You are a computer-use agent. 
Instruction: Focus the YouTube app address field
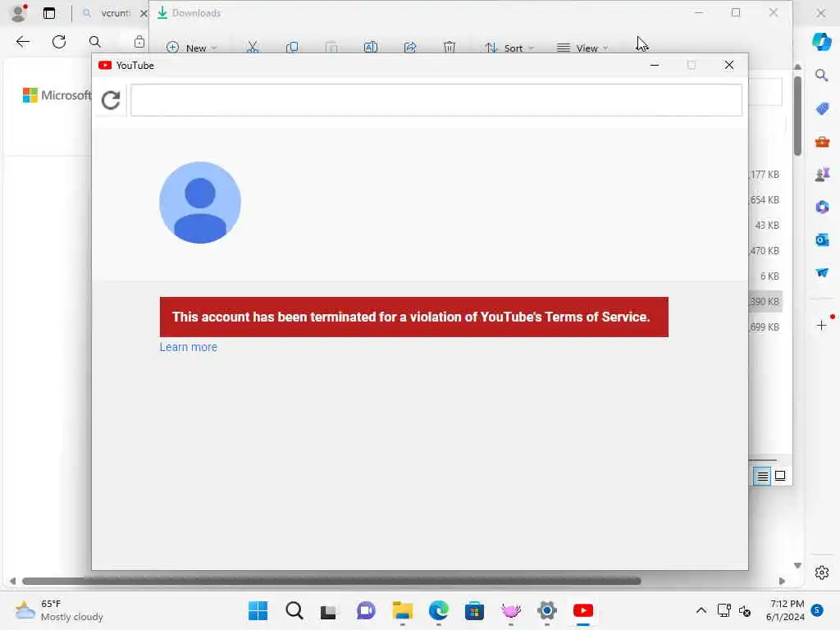tap(436, 99)
